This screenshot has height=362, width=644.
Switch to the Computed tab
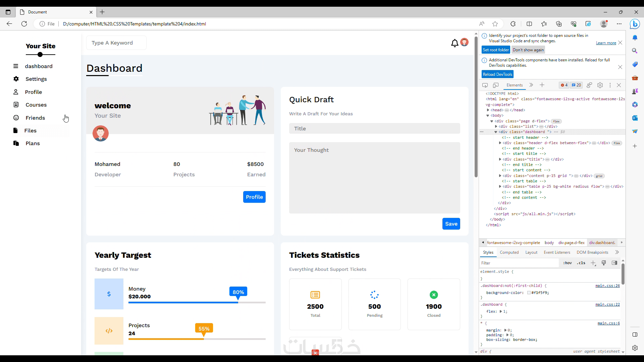point(509,252)
